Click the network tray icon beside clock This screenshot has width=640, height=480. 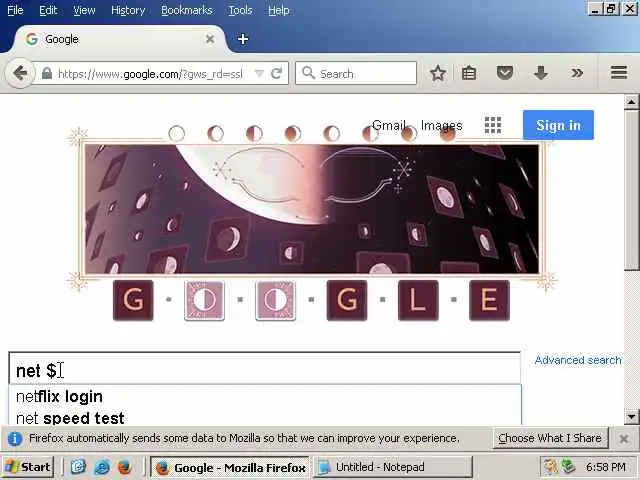[568, 467]
